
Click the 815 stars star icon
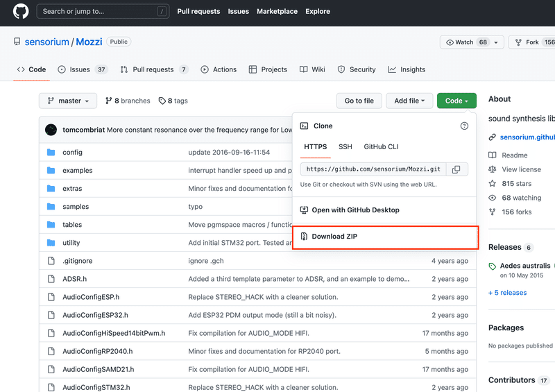coord(493,184)
